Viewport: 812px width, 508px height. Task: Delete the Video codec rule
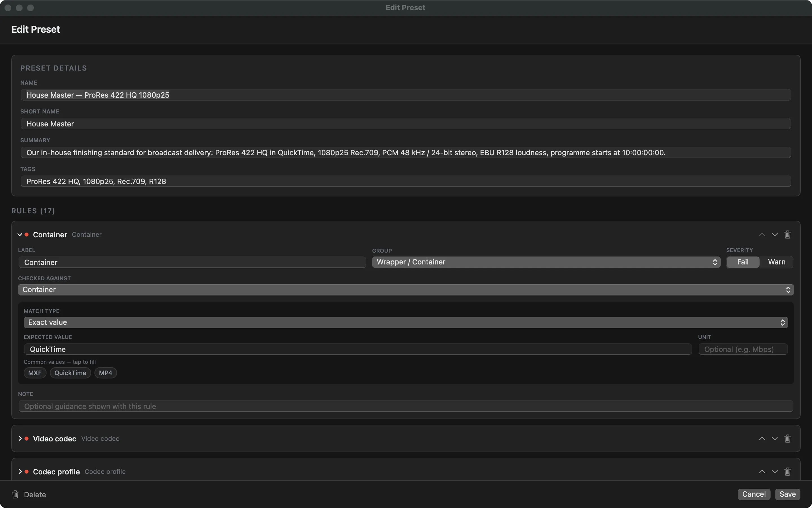coord(787,439)
